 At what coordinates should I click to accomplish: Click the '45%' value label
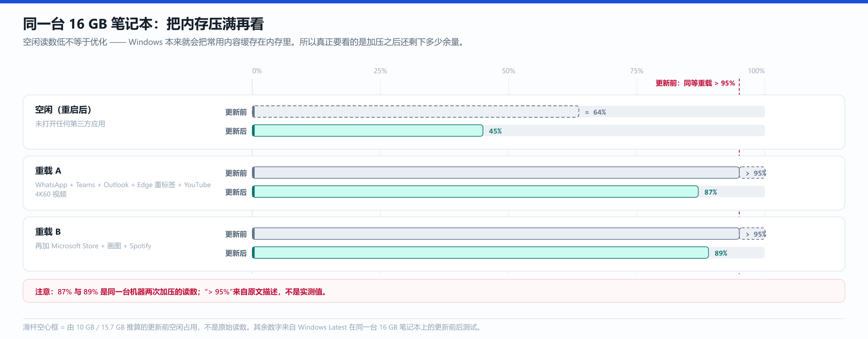point(495,131)
